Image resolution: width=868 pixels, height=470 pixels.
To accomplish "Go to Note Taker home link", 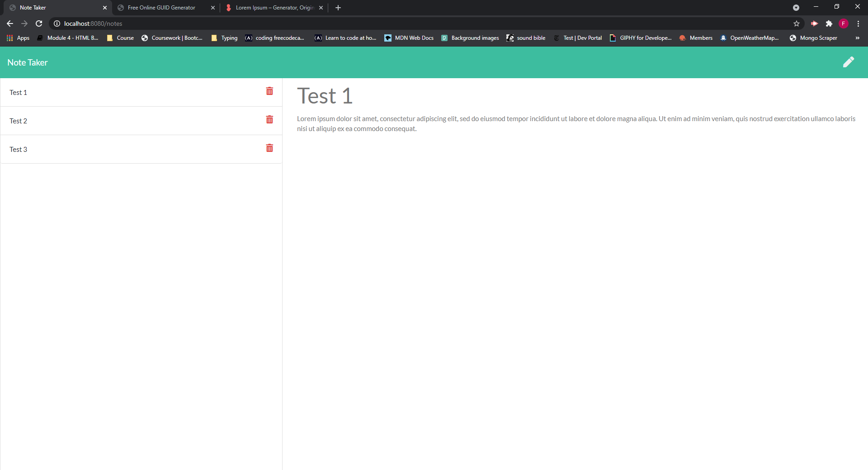I will pos(28,62).
